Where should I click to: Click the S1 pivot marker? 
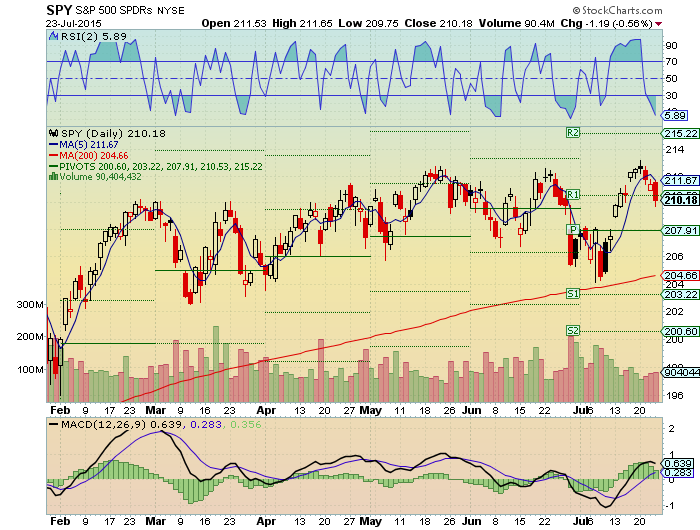pyautogui.click(x=573, y=293)
